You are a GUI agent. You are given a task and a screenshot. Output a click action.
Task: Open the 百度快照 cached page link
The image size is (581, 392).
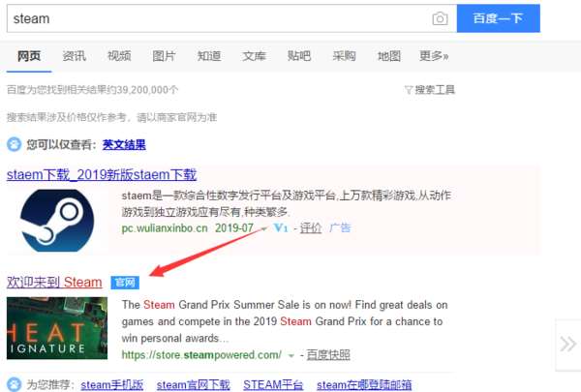pos(328,355)
